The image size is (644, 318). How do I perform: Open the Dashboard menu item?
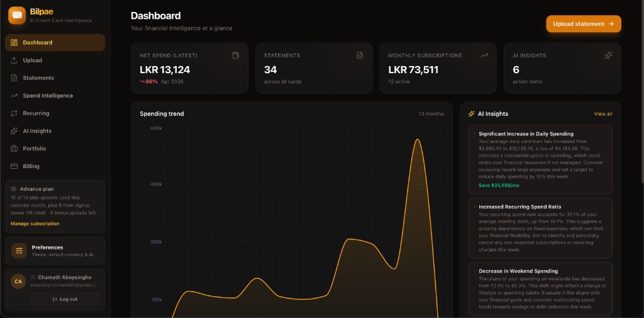click(55, 43)
